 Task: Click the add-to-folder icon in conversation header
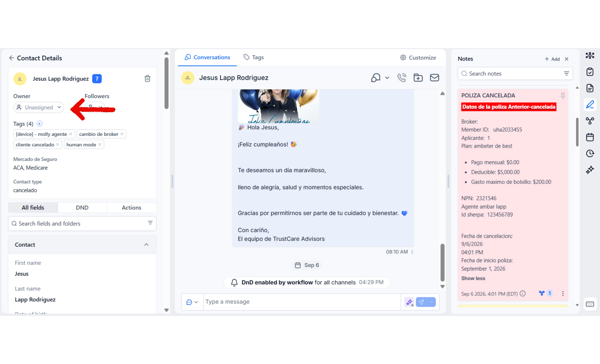coord(418,78)
